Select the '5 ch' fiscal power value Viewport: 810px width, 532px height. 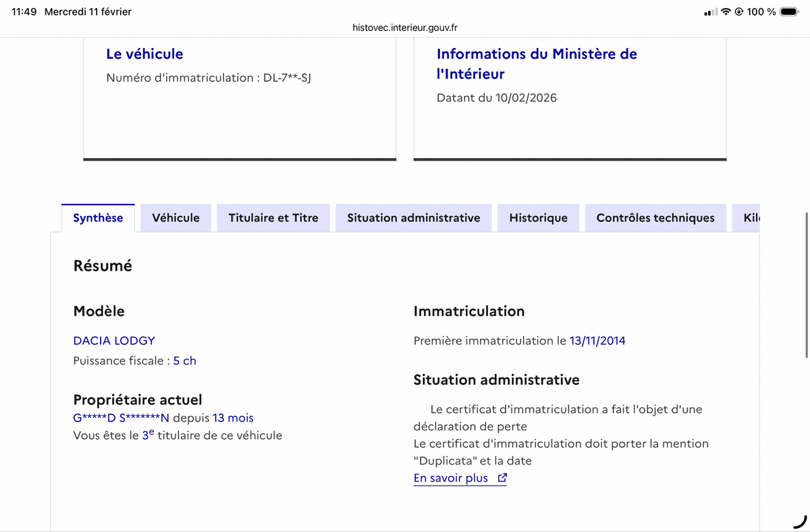click(185, 361)
